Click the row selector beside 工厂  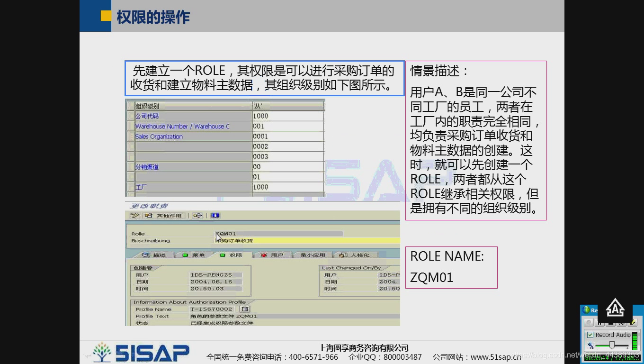coord(131,187)
